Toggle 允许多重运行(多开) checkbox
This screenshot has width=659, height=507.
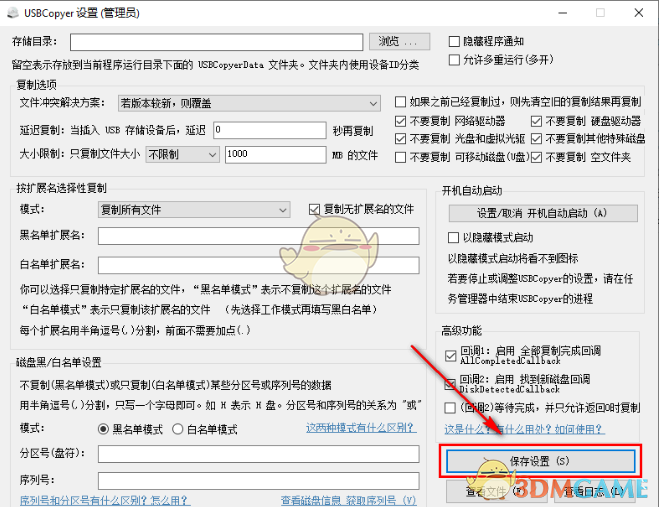click(454, 60)
